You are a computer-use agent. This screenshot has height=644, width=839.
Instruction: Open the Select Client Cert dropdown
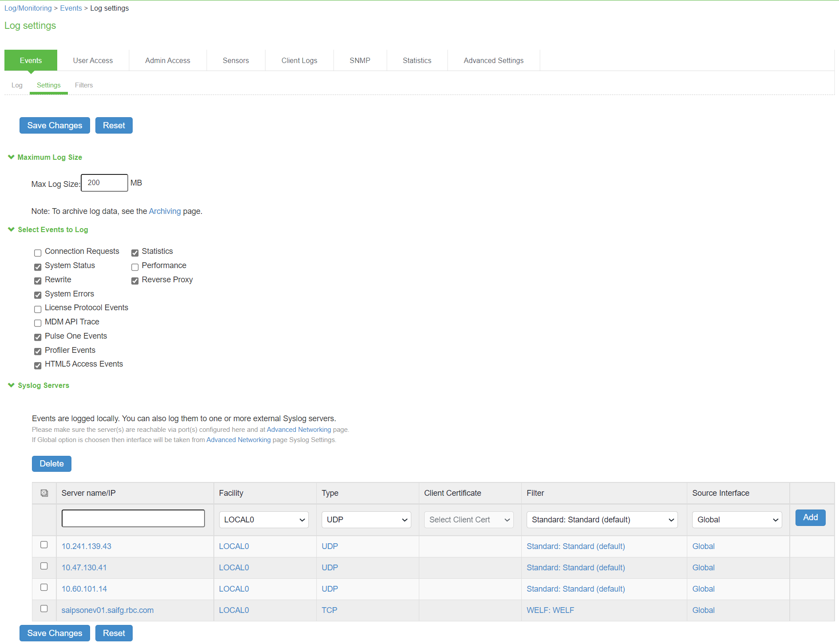coord(469,519)
